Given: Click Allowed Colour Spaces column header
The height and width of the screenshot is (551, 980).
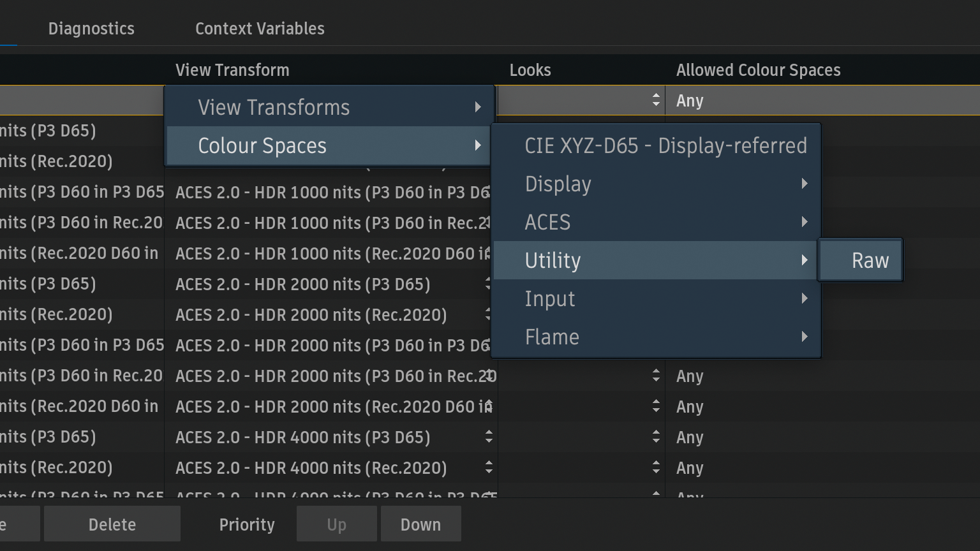Looking at the screenshot, I should coord(759,70).
